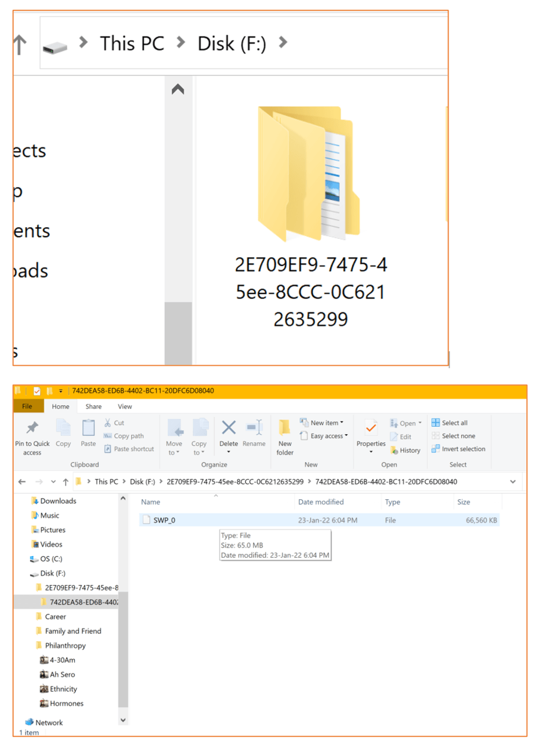
Task: Go back using the navigation arrow
Action: pyautogui.click(x=22, y=482)
